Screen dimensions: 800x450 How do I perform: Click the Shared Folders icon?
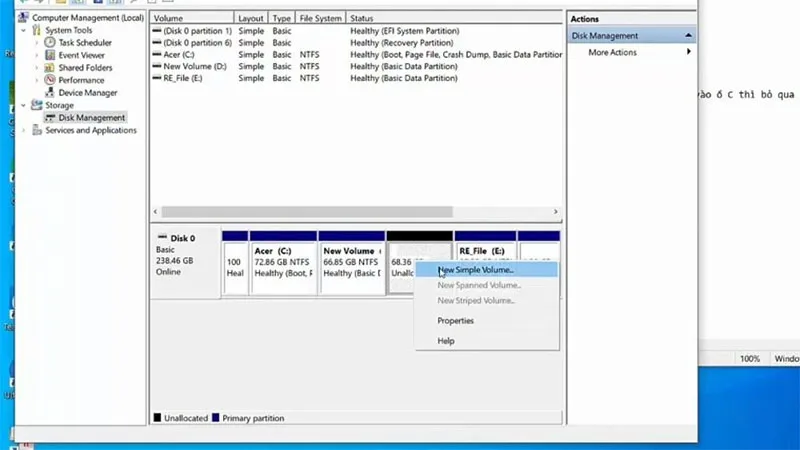coord(49,67)
